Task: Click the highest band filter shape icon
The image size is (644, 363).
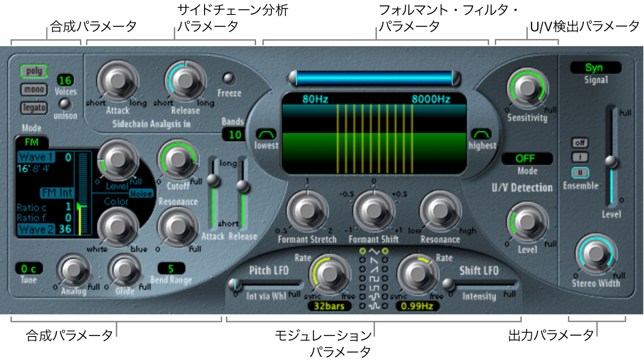Action: [x=481, y=134]
